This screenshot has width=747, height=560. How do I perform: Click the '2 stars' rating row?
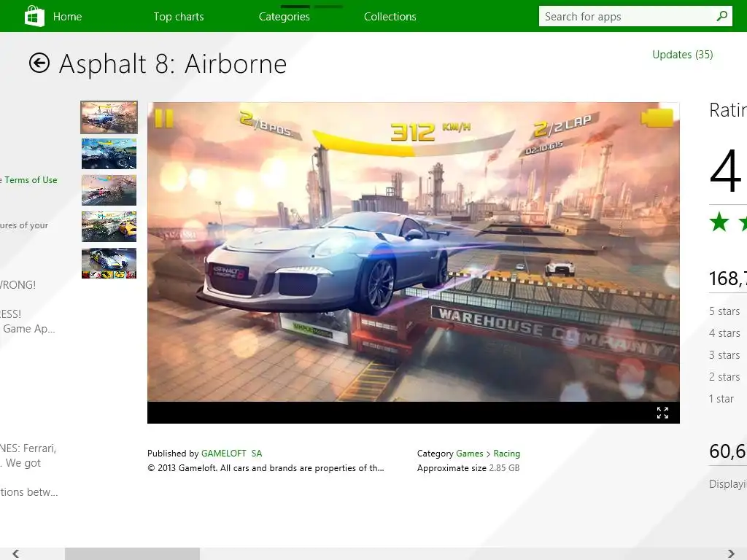(724, 377)
